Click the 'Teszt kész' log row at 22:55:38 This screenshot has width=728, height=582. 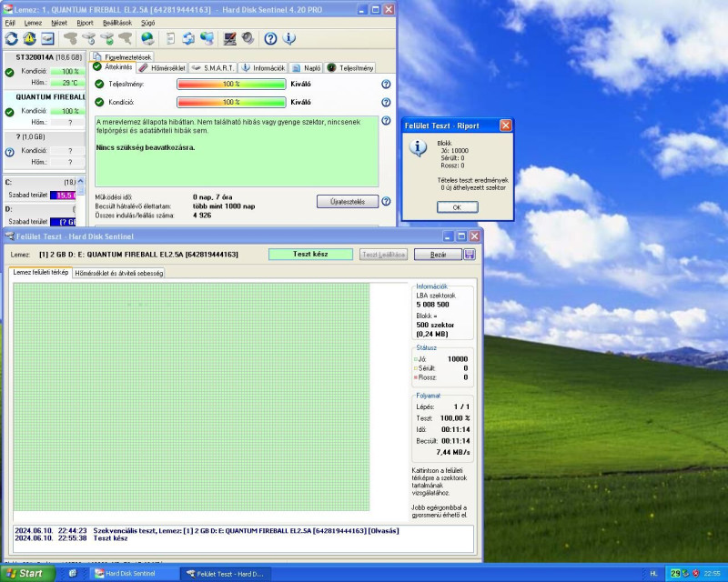click(243, 538)
